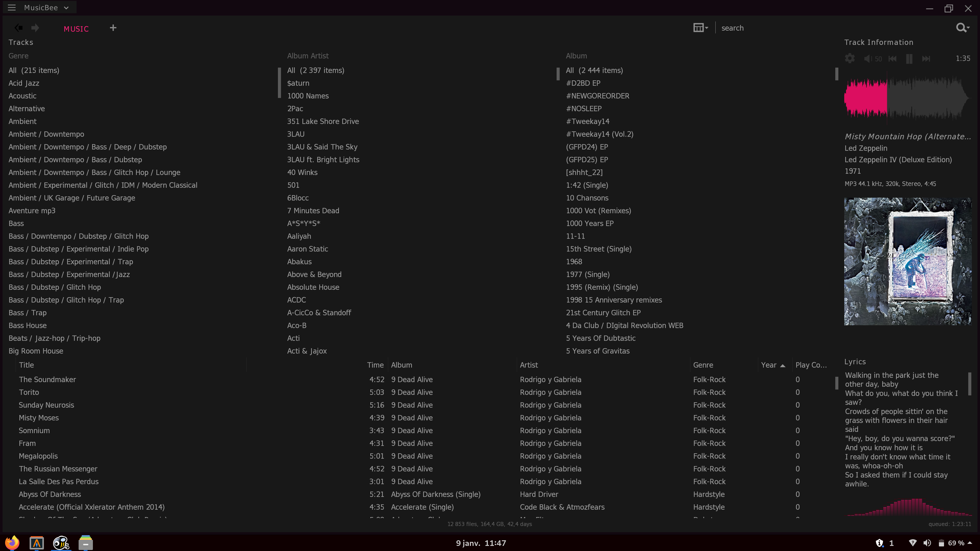Navigate forward with the right arrow

35,28
